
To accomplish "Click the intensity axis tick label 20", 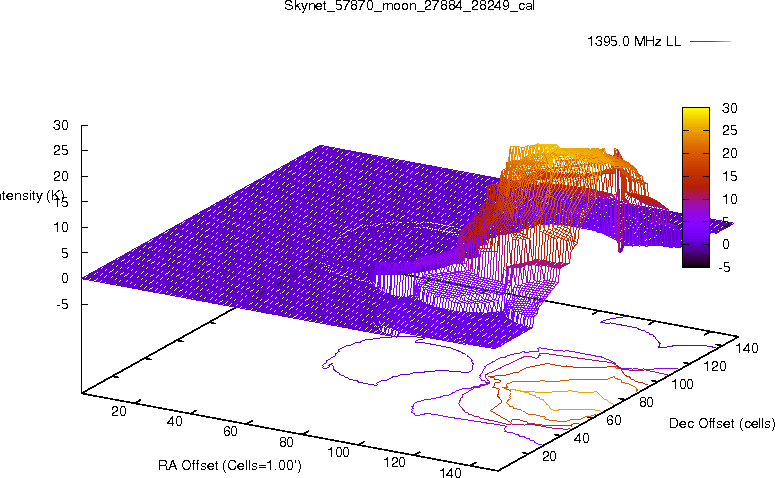I will (x=61, y=176).
